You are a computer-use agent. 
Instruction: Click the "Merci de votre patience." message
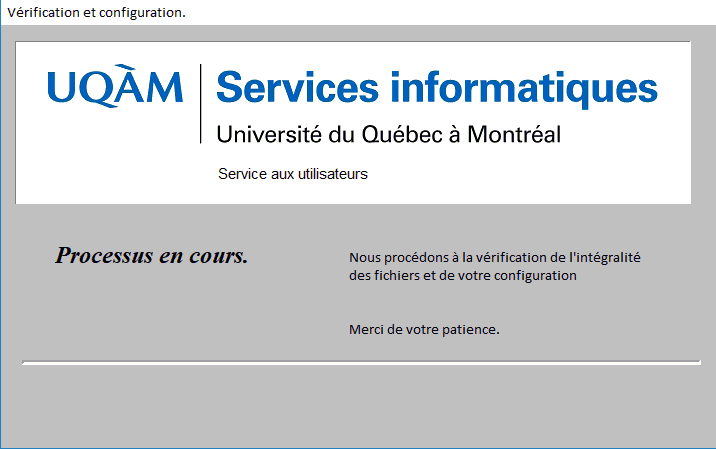pyautogui.click(x=424, y=329)
